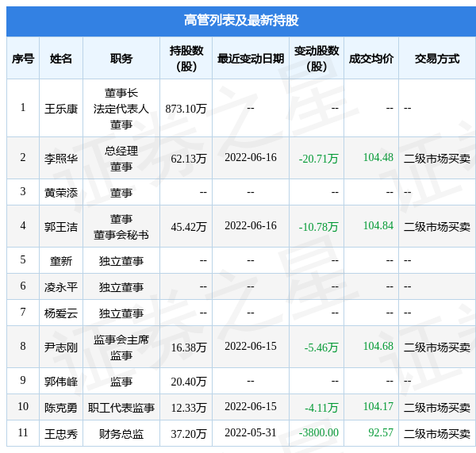Image resolution: width=476 pixels, height=453 pixels.
Task: Click the date 2022-06-16 in 李照华's row
Action: tap(251, 157)
